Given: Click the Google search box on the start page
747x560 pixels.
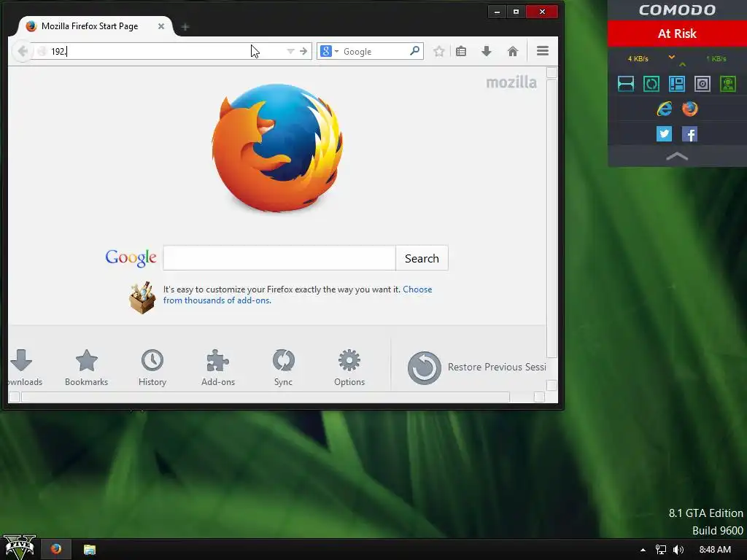Looking at the screenshot, I should click(x=279, y=258).
